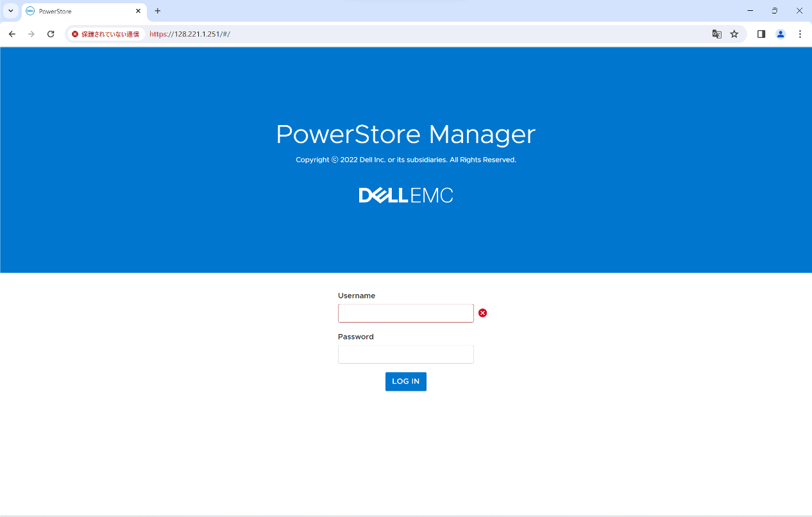Expand the tab search dropdown

pyautogui.click(x=11, y=11)
